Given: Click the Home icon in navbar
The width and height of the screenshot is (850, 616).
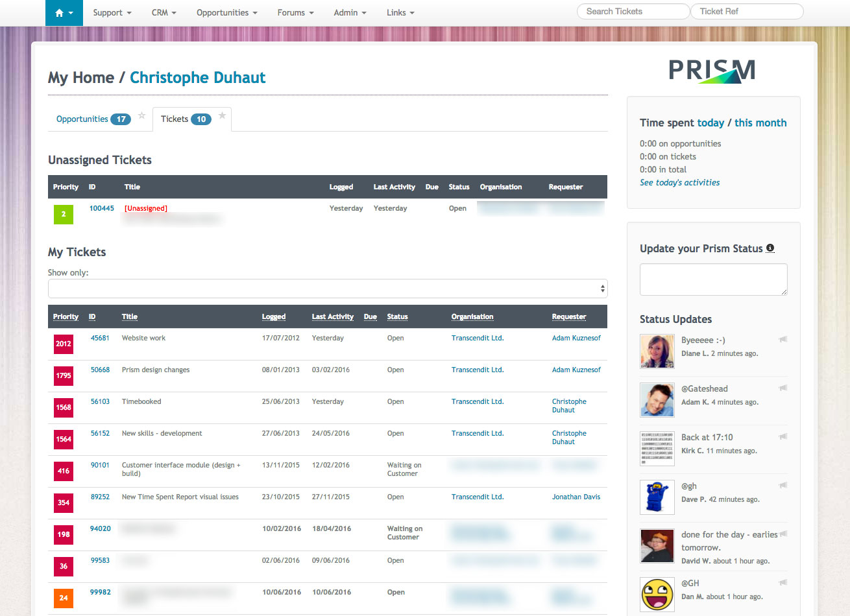Looking at the screenshot, I should (x=64, y=13).
